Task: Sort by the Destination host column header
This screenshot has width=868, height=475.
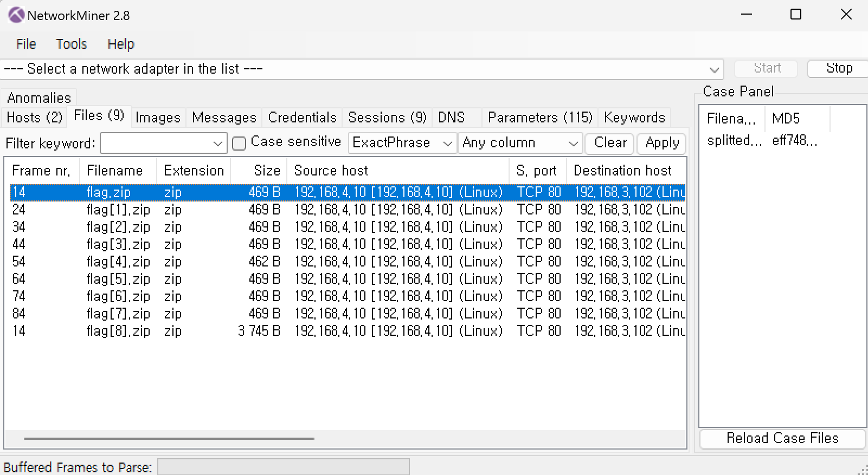Action: 626,171
